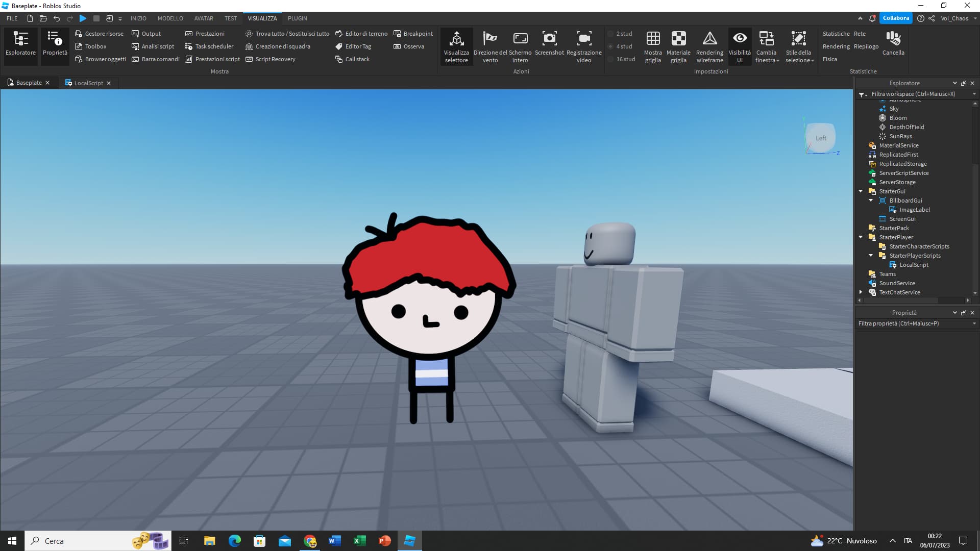Collapse the StarterGui tree item
This screenshot has height=551, width=980.
point(861,191)
